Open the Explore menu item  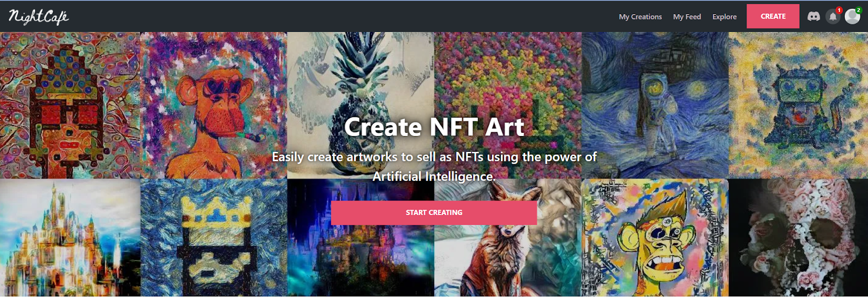coord(724,17)
